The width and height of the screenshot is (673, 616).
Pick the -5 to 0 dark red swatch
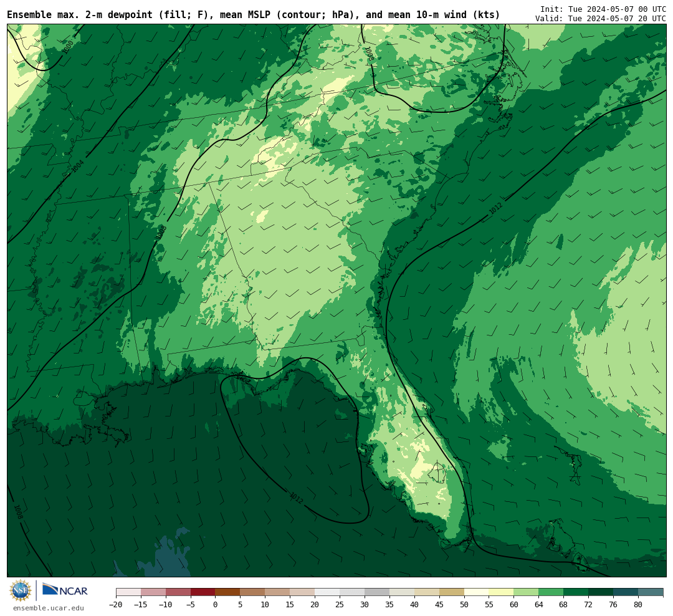click(x=203, y=592)
